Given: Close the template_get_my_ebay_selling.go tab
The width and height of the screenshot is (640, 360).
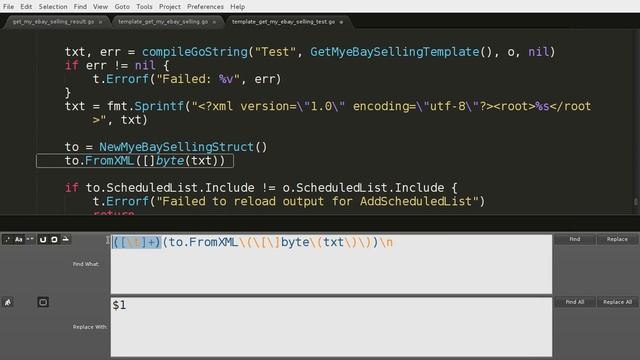Looking at the screenshot, I should click(x=214, y=22).
